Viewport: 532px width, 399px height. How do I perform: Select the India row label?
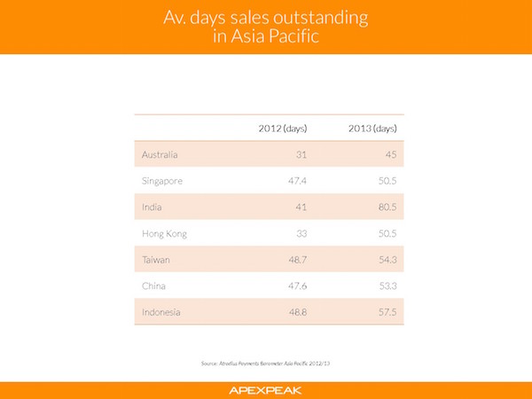tap(152, 207)
